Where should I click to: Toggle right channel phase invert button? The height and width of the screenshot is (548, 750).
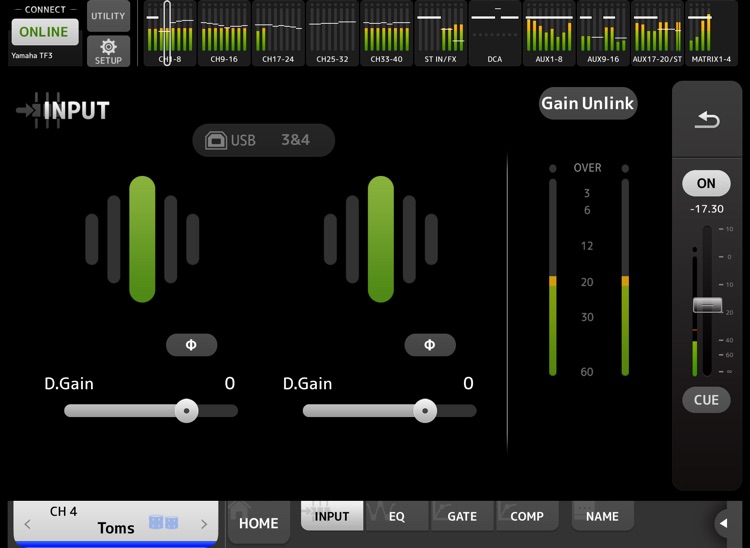[430, 345]
